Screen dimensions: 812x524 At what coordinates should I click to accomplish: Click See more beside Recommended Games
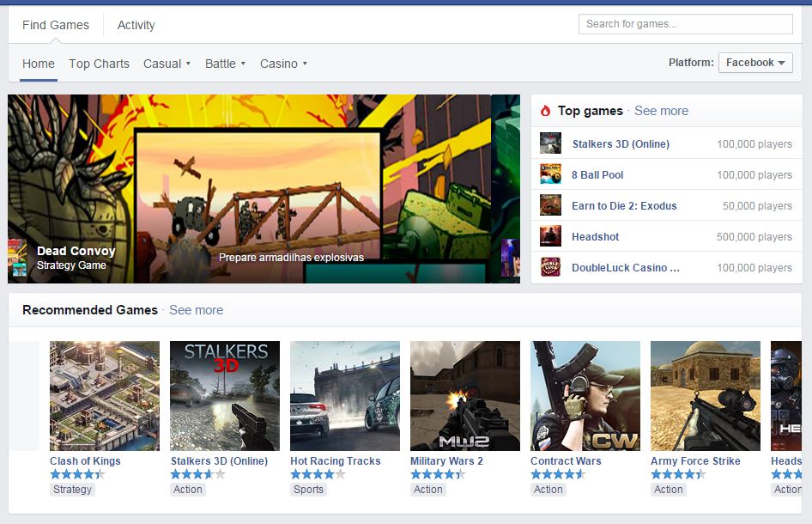pyautogui.click(x=196, y=310)
